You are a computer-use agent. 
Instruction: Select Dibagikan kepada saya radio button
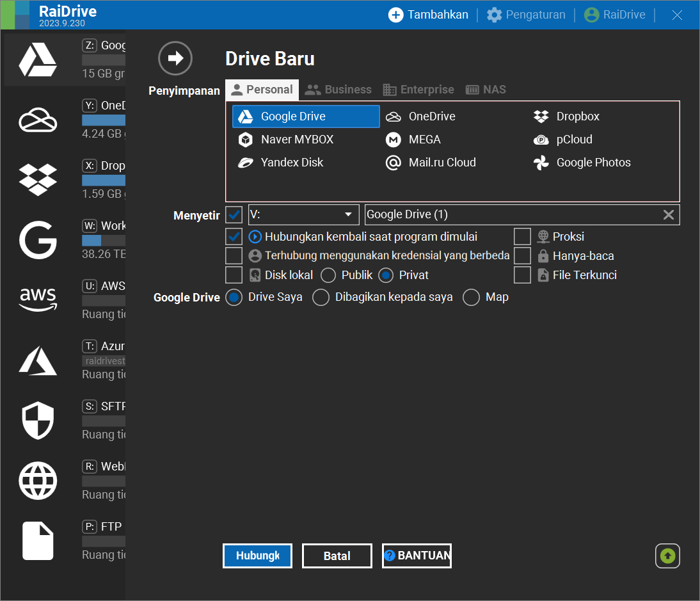click(321, 297)
